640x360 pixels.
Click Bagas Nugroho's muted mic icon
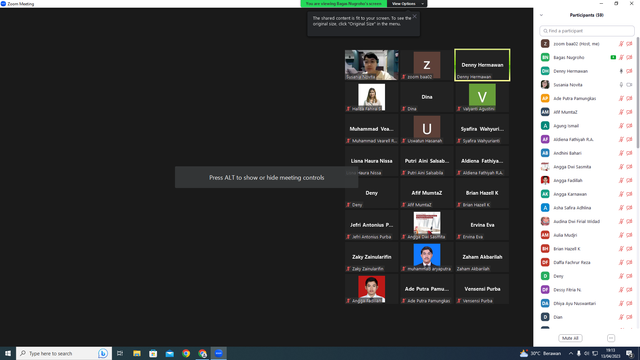tap(621, 58)
